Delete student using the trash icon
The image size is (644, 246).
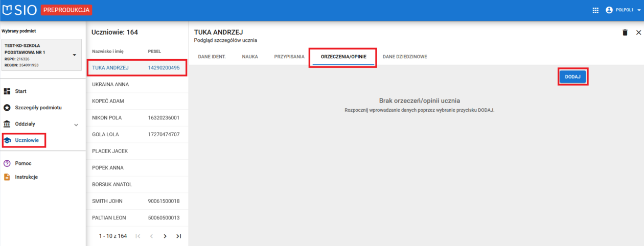click(625, 33)
